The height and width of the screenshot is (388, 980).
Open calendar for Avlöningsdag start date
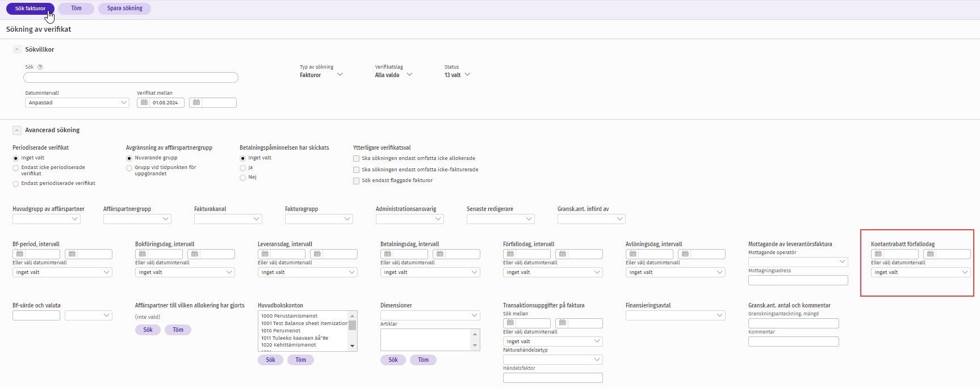[633, 254]
